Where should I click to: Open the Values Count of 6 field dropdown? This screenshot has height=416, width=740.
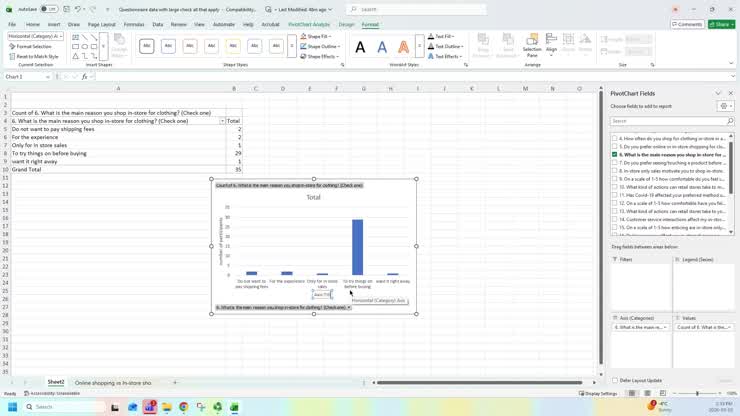pos(729,327)
